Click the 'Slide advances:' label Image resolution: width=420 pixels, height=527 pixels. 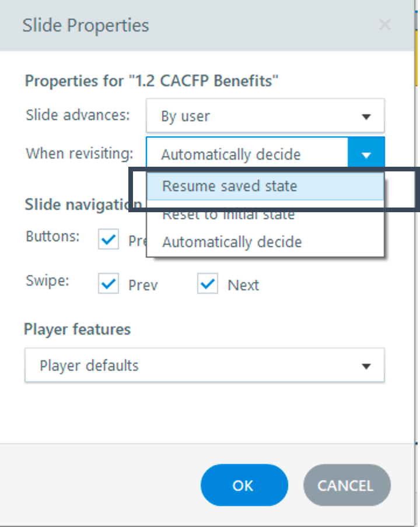[78, 115]
